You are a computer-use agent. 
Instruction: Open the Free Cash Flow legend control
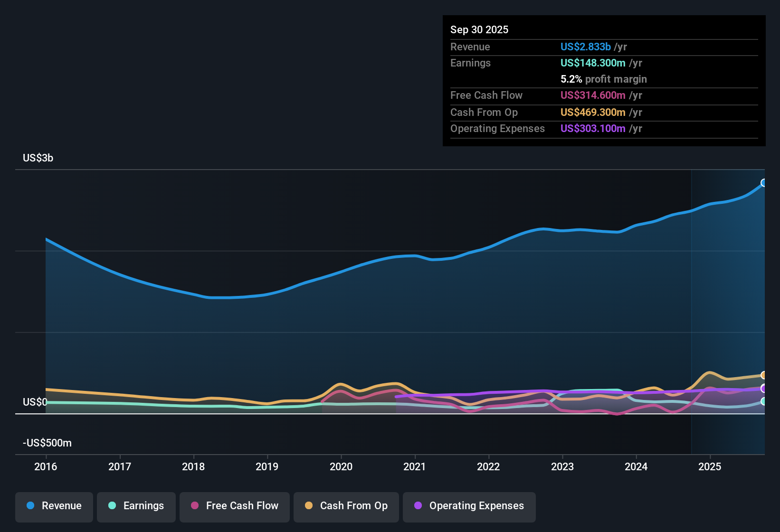click(234, 506)
